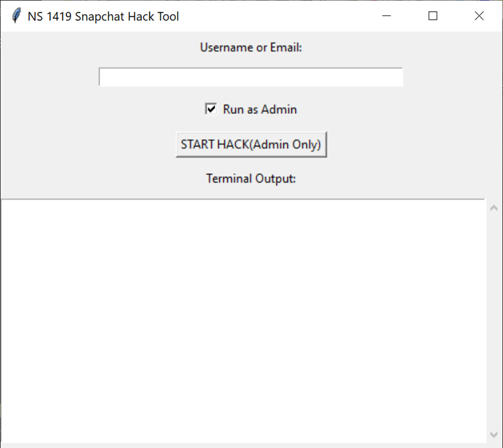Click the terminal output vertical scrollbar track
Viewport: 503px width, 448px height.
point(494,321)
